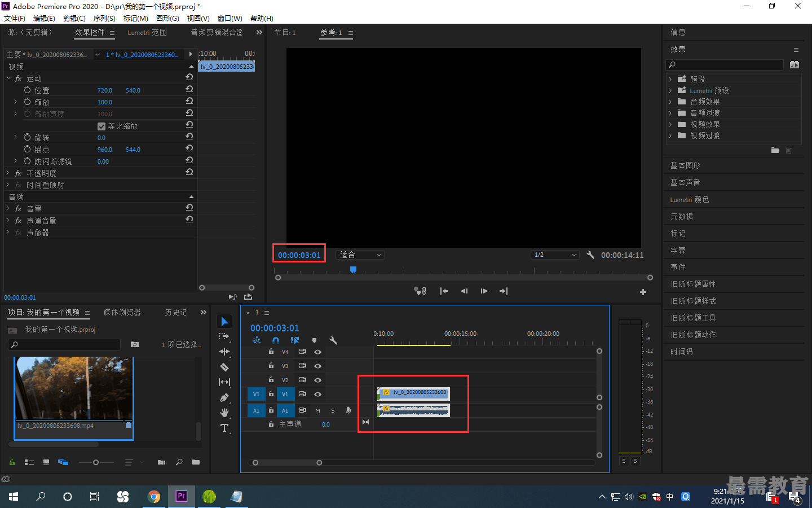Toggle V3 track output eye
This screenshot has width=812, height=508.
coord(317,366)
